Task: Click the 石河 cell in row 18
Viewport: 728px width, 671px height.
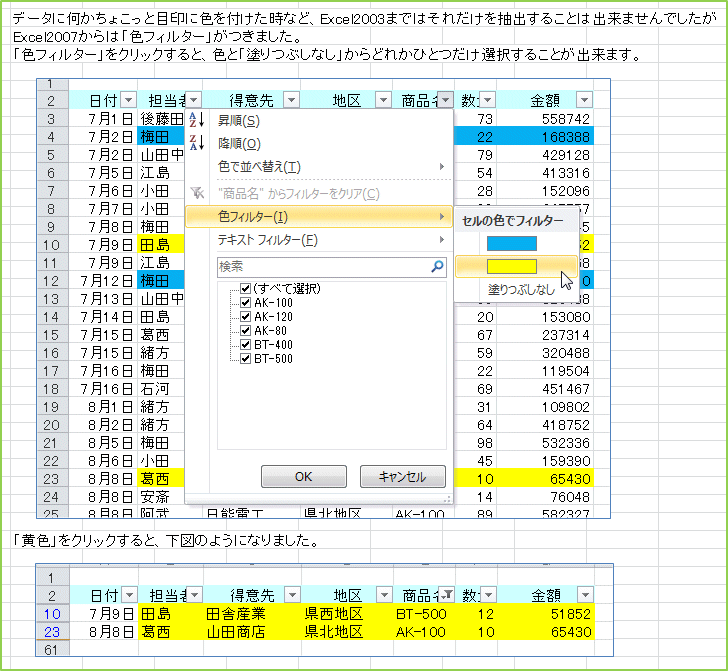Action: [x=161, y=389]
